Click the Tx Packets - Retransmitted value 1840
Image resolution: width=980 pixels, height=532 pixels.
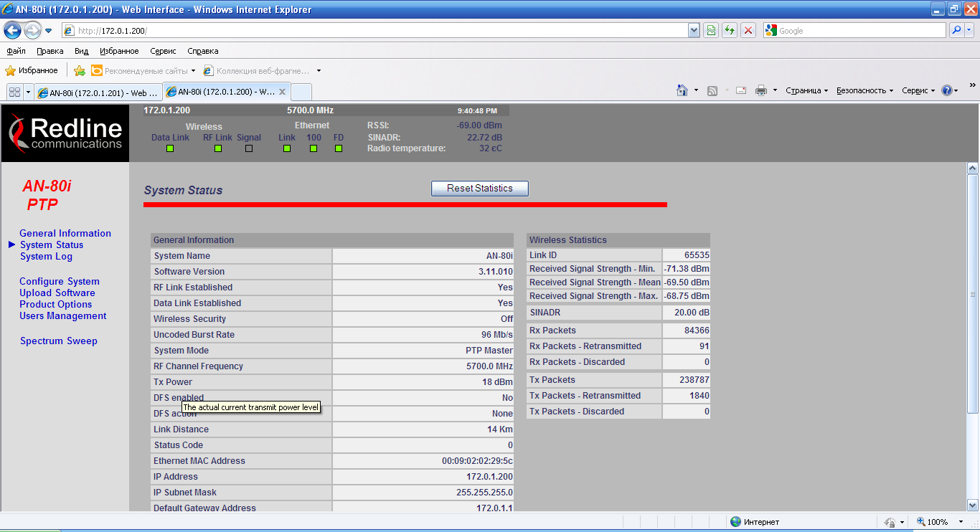coord(699,396)
